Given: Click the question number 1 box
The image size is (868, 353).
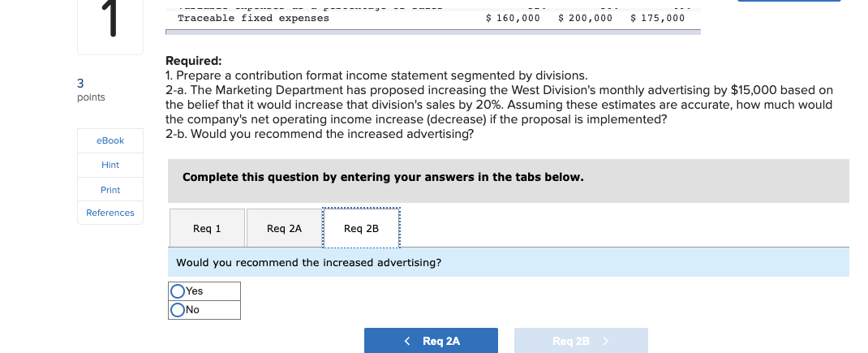Looking at the screenshot, I should [x=110, y=27].
